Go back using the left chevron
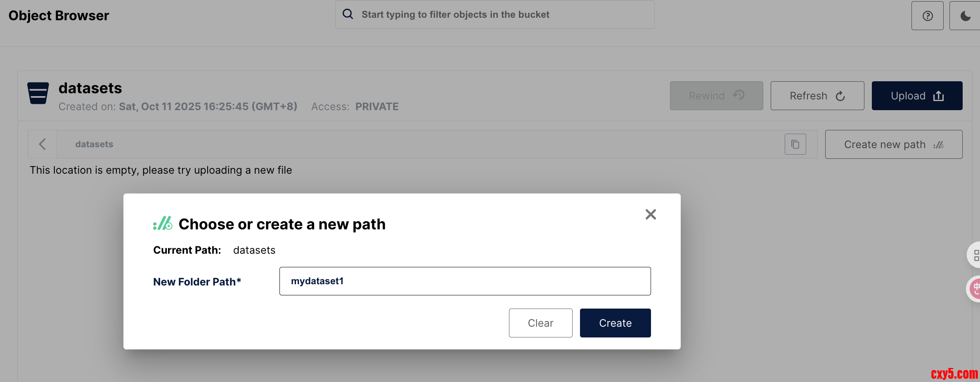Image resolution: width=980 pixels, height=382 pixels. [x=42, y=144]
